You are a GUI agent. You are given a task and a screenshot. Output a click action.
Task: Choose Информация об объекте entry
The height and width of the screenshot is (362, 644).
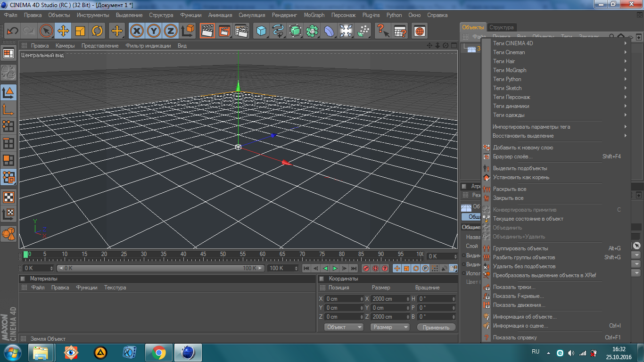(556, 317)
